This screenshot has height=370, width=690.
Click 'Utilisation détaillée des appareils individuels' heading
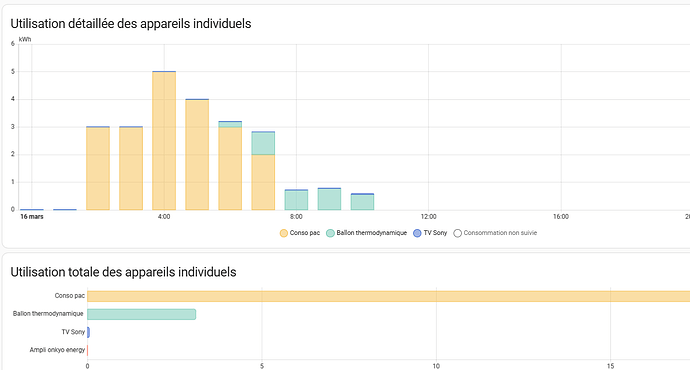(x=131, y=24)
